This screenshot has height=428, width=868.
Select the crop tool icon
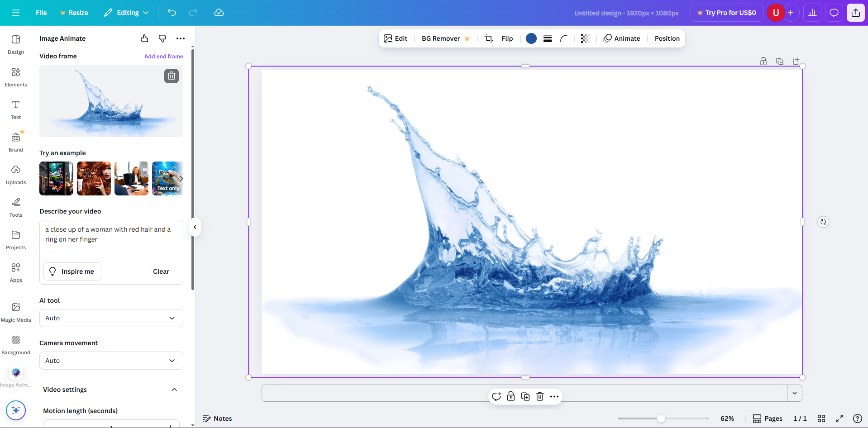pyautogui.click(x=489, y=38)
